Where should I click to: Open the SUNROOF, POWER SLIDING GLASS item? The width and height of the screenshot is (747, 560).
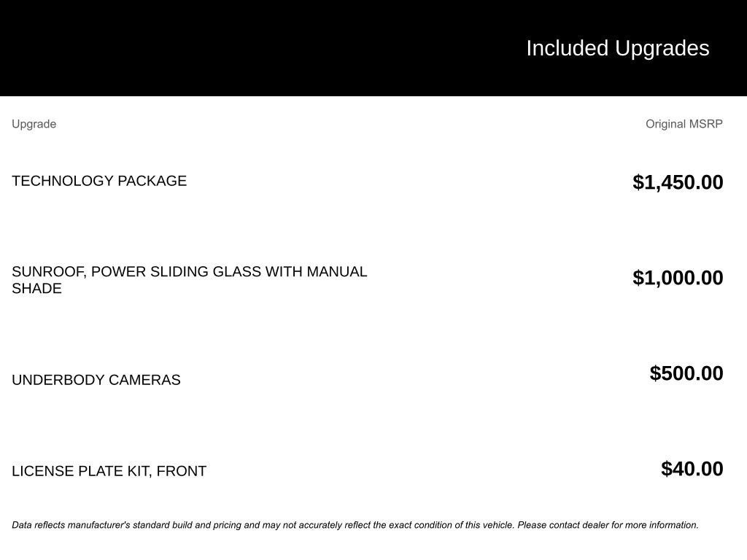point(189,280)
